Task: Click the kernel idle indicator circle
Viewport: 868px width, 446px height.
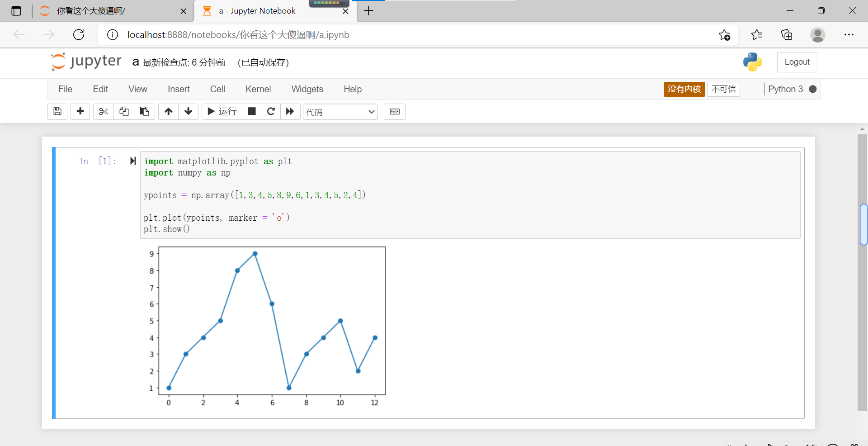Action: [x=813, y=89]
